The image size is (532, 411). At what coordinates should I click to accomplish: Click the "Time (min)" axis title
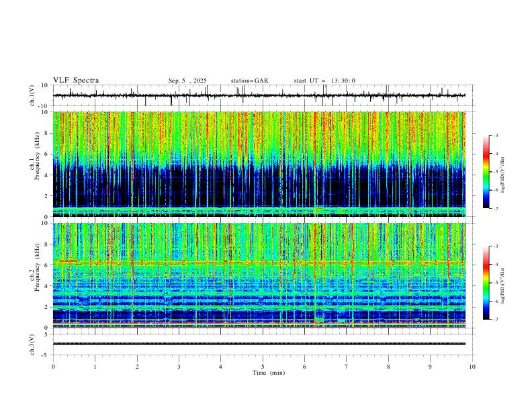[x=269, y=373]
